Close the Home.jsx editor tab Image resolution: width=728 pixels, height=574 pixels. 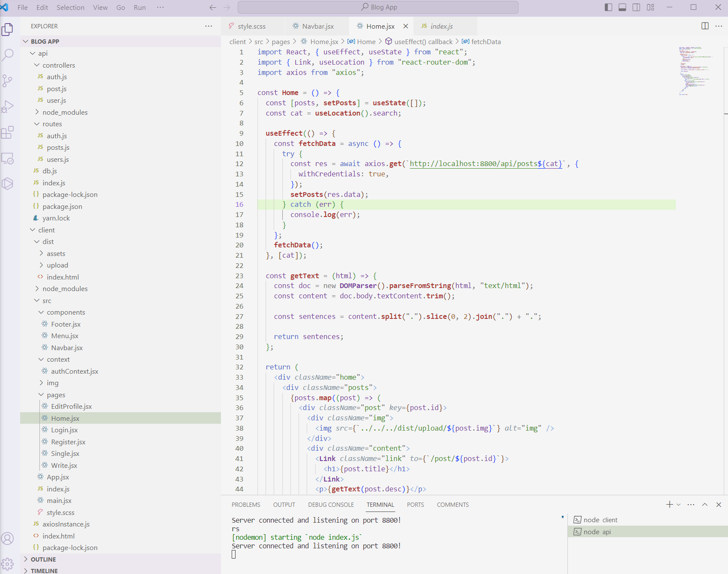406,26
